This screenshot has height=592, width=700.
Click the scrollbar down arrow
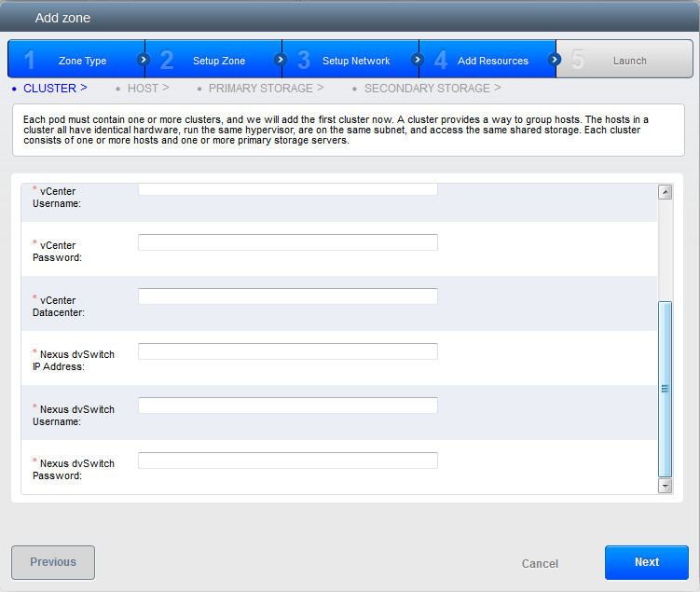click(x=665, y=486)
